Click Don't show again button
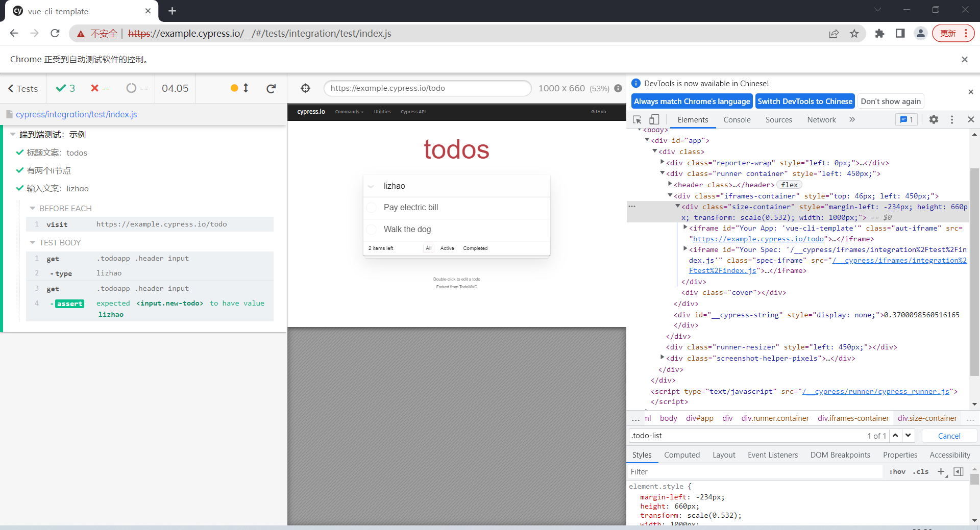 [891, 102]
